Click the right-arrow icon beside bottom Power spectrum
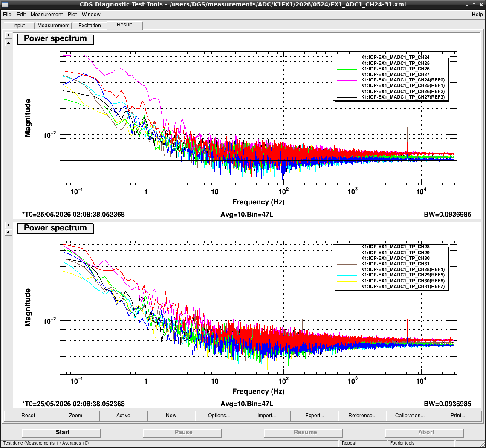 point(9,224)
